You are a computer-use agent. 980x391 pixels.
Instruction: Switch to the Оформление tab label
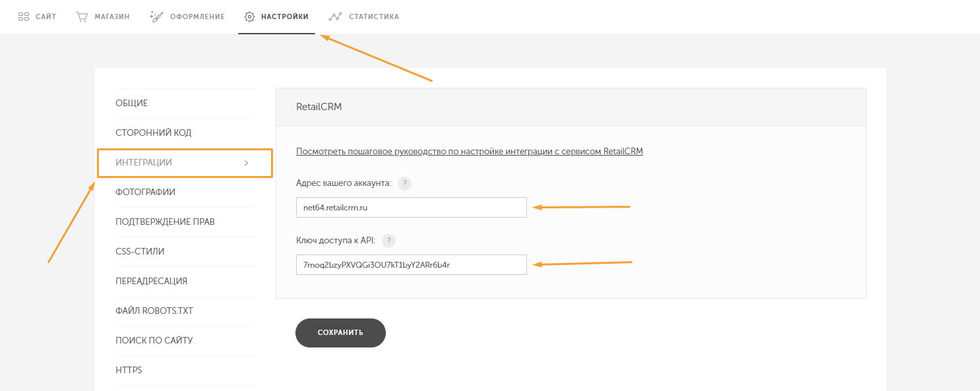197,16
